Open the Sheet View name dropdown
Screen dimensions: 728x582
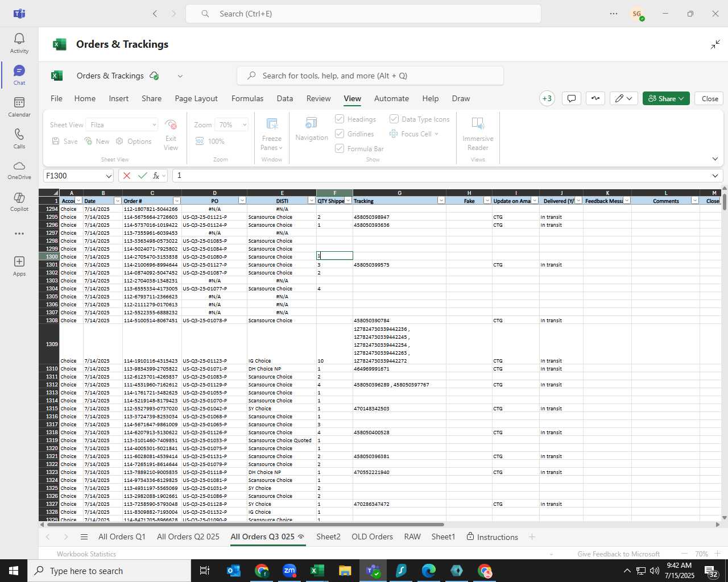coord(154,125)
